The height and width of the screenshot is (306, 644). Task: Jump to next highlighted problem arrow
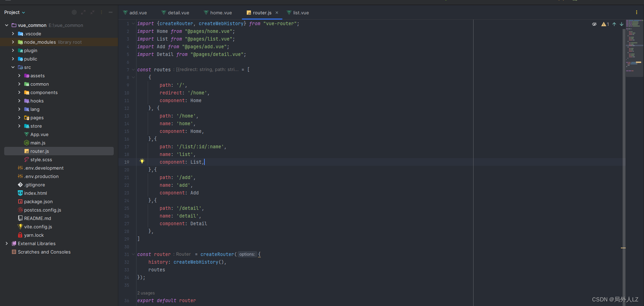click(622, 24)
